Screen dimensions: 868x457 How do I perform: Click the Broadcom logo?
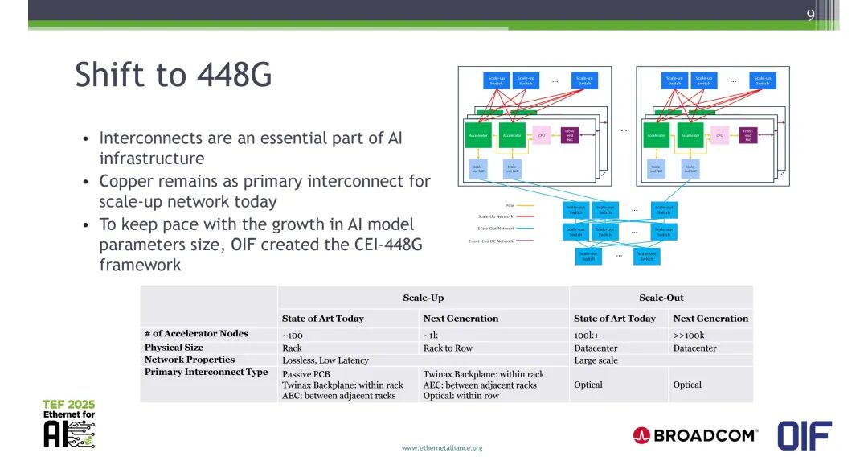click(695, 435)
